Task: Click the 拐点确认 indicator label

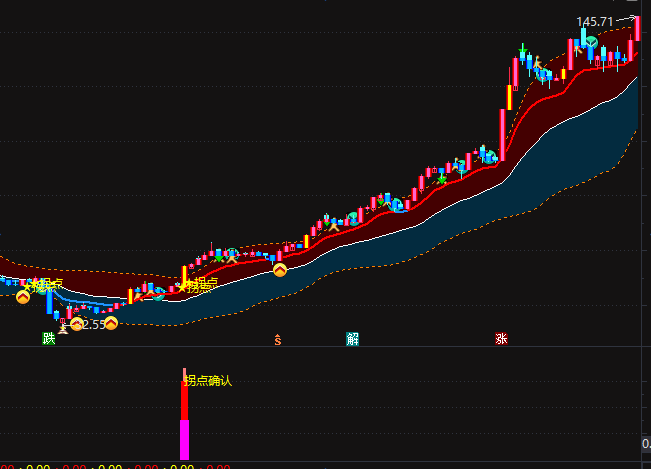Action: 208,381
